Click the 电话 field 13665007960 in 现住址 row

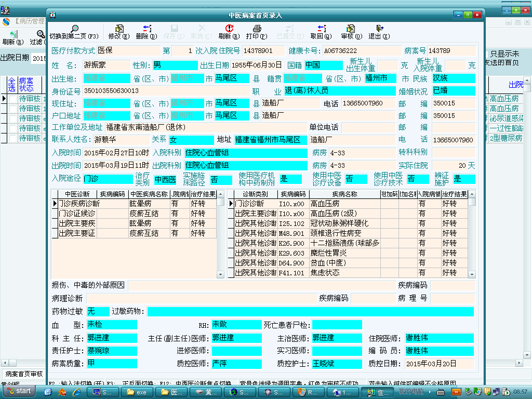368,103
